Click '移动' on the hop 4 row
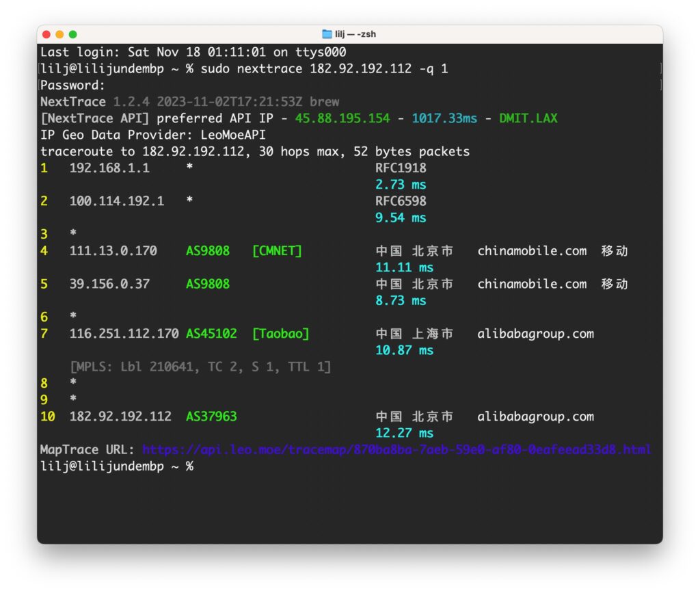The height and width of the screenshot is (593, 700). pos(615,250)
